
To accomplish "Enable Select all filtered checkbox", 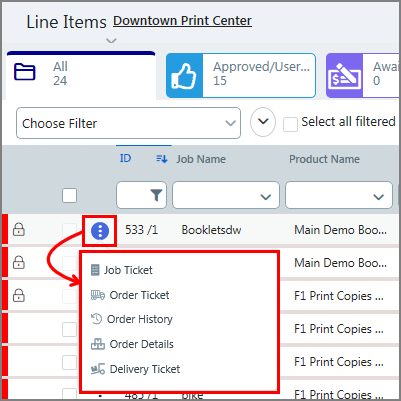I will click(x=290, y=125).
